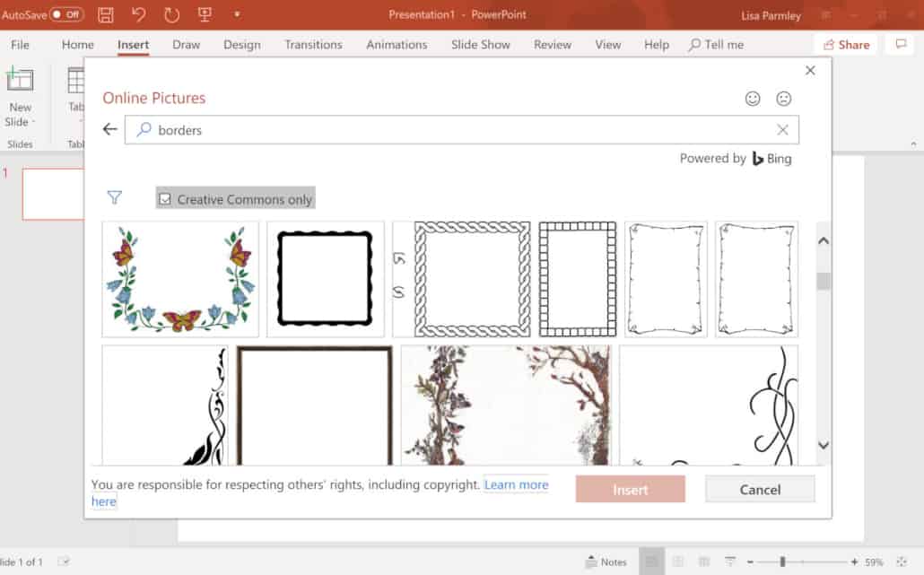Open the Animations ribbon tab

coord(397,44)
